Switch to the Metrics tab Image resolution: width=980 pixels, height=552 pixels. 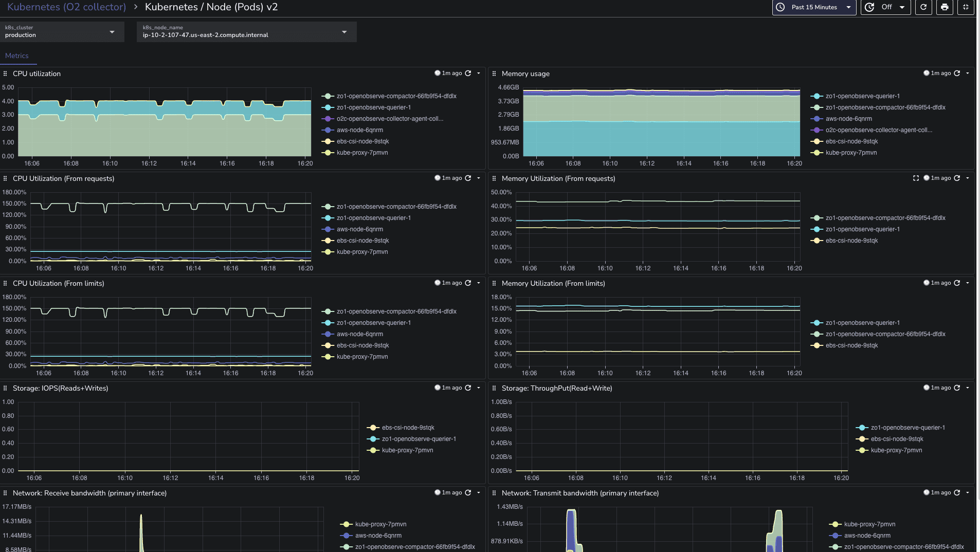[x=17, y=56]
